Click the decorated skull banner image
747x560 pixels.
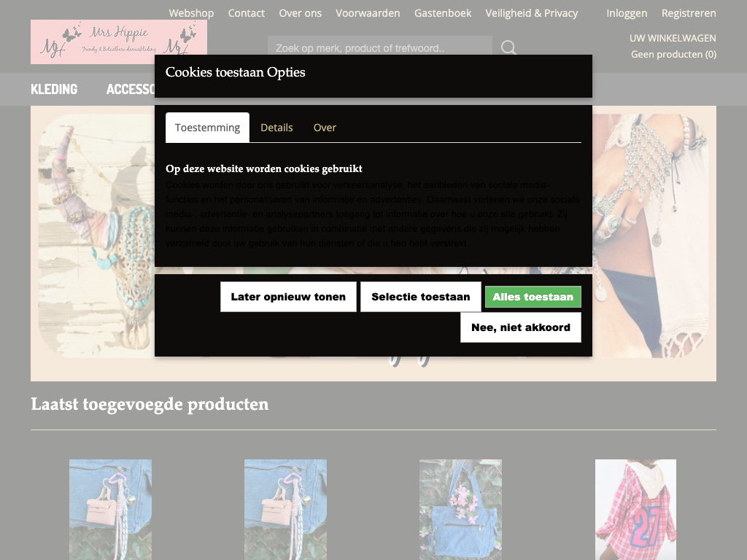pyautogui.click(x=96, y=236)
